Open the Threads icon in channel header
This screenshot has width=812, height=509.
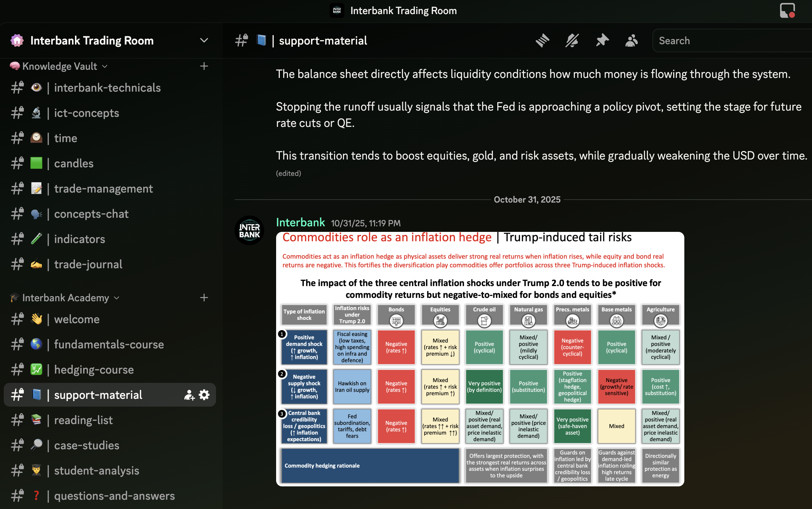[542, 40]
